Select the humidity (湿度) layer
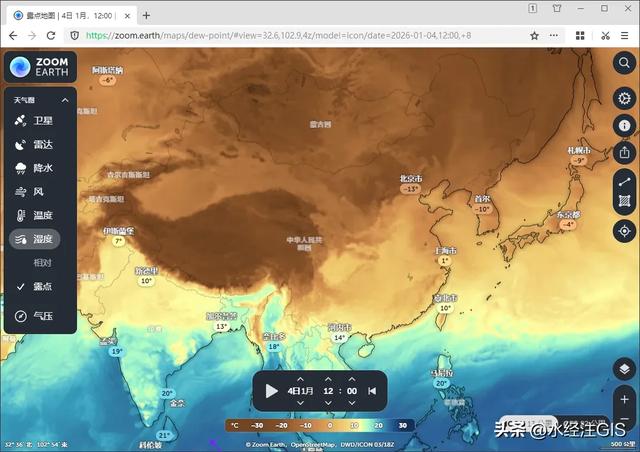Image resolution: width=640 pixels, height=452 pixels. (x=35, y=239)
